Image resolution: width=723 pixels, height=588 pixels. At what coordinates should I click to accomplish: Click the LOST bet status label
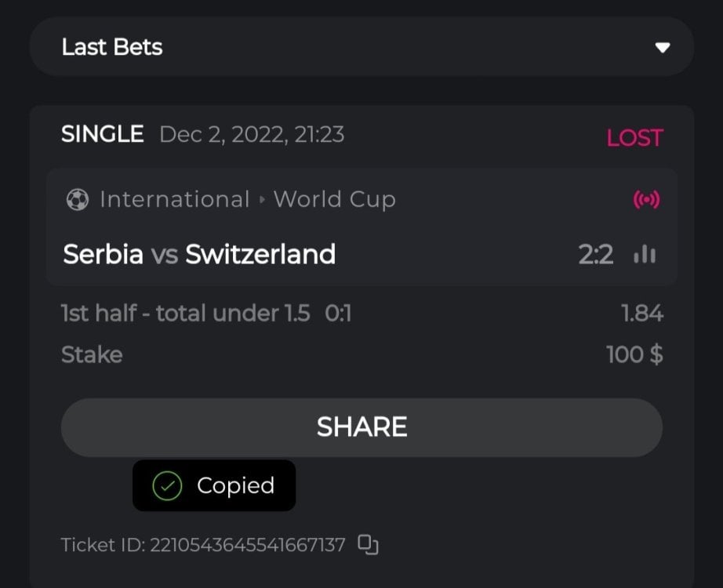coord(634,138)
